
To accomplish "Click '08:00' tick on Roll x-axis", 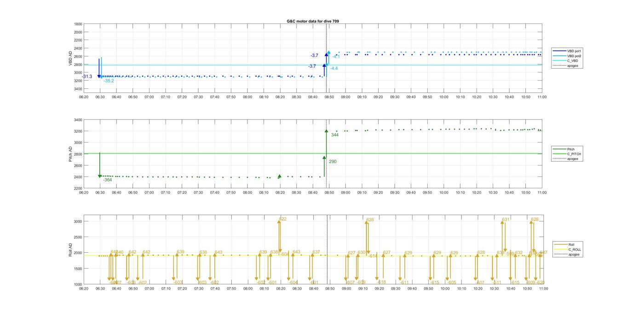I will (247, 289).
